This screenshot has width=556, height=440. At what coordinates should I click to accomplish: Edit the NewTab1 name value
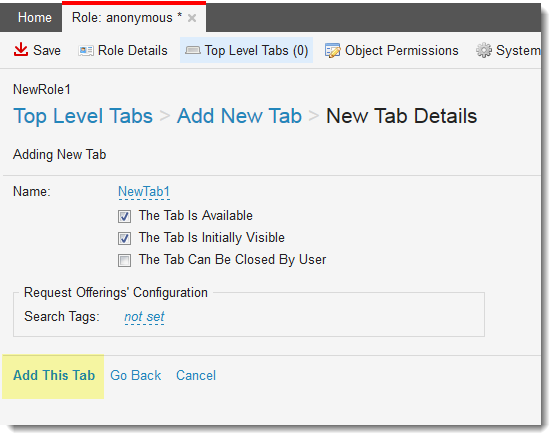[144, 192]
